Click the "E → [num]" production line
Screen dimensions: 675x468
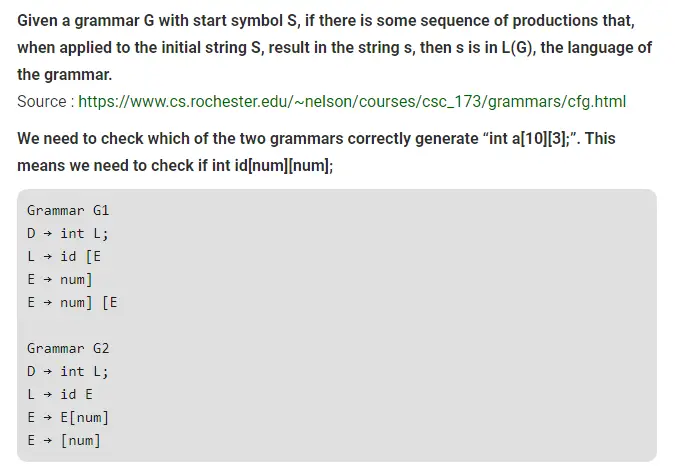point(64,440)
